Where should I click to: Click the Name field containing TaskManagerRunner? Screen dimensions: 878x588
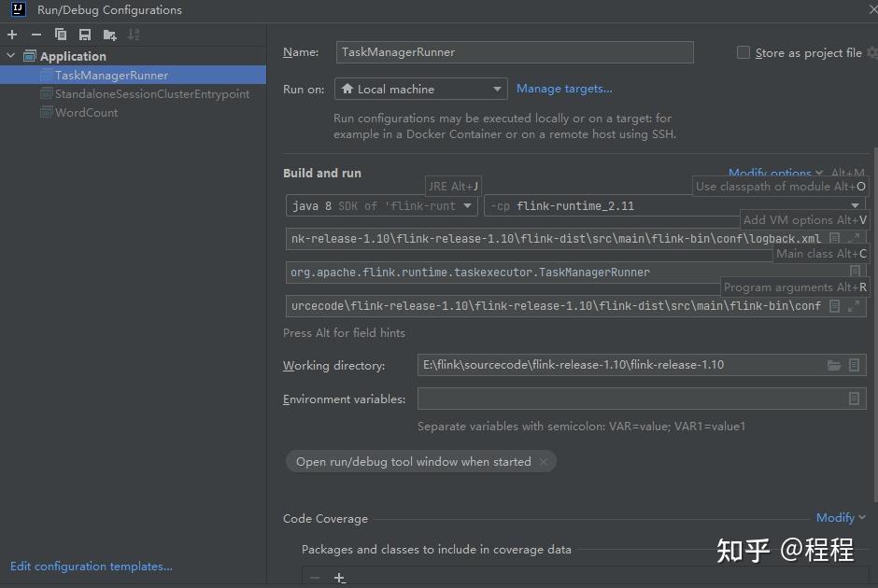(515, 52)
